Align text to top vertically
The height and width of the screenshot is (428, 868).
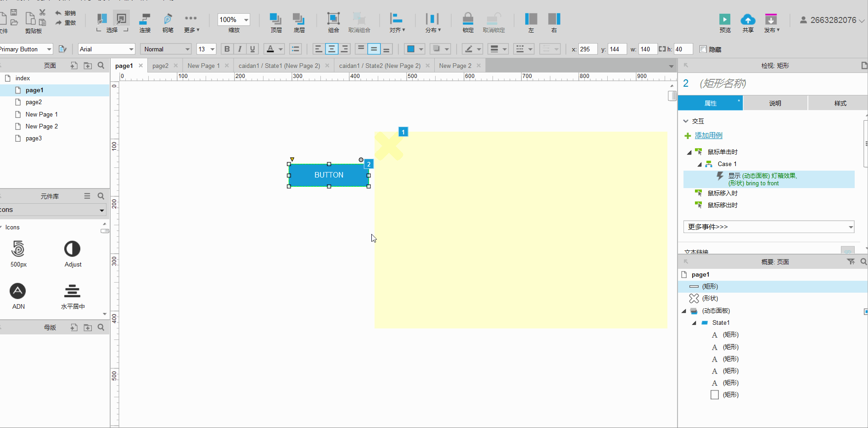[361, 49]
